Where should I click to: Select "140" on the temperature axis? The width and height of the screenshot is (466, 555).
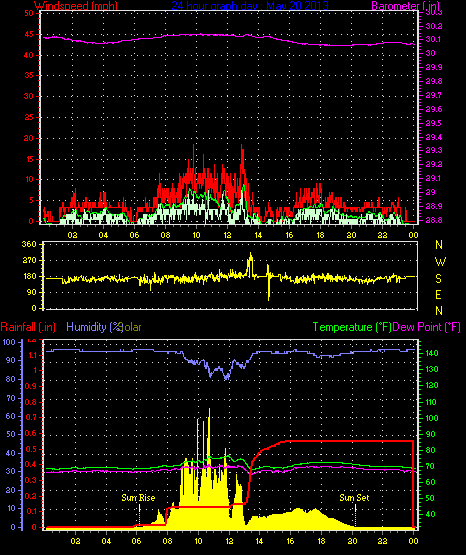[432, 353]
